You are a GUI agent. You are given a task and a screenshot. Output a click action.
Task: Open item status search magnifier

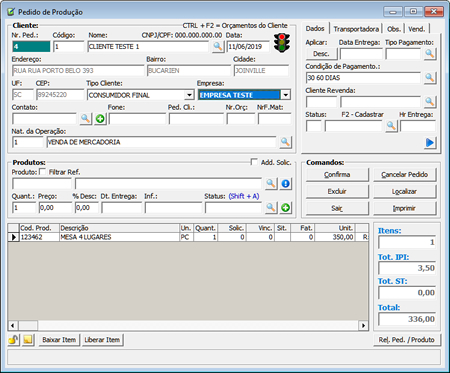271,207
